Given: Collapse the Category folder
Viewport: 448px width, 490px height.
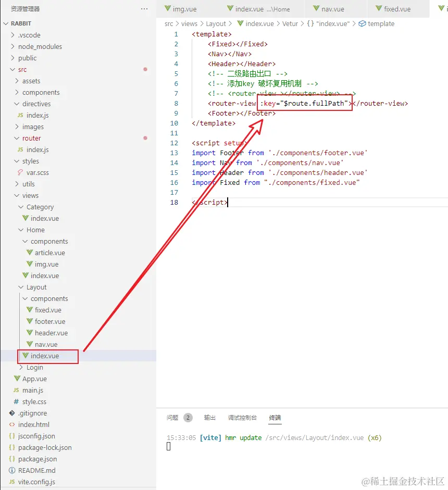Looking at the screenshot, I should pyautogui.click(x=21, y=207).
